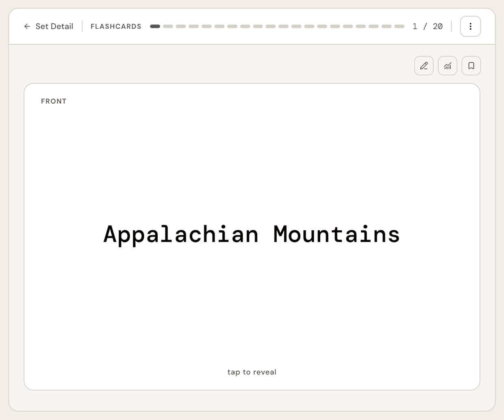504x420 pixels.
Task: Click the FRONT label on the card
Action: coord(54,101)
